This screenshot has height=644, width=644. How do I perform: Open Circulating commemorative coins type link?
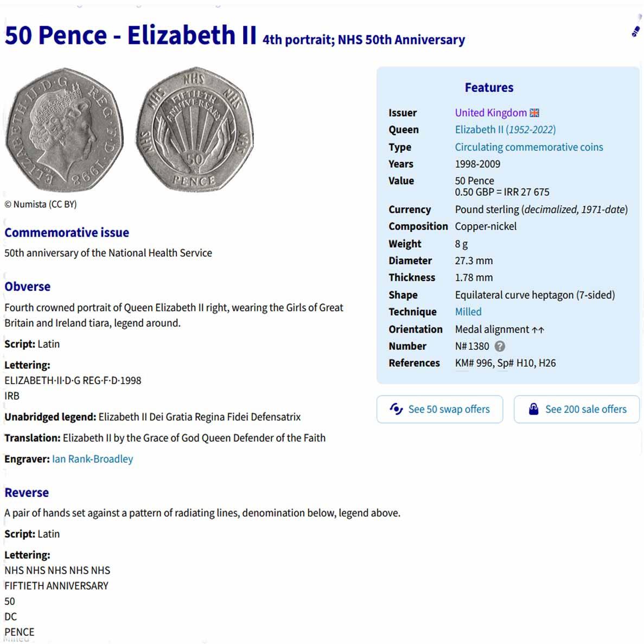click(528, 147)
